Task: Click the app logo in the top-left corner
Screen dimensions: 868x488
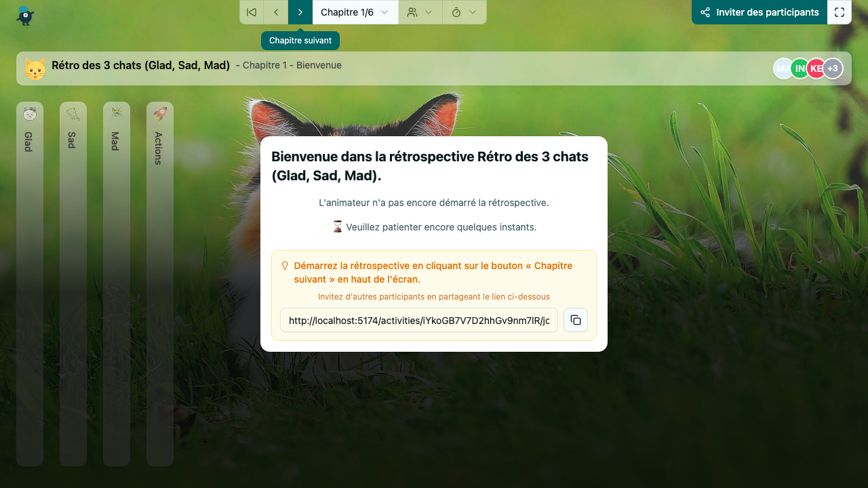Action: tap(24, 14)
